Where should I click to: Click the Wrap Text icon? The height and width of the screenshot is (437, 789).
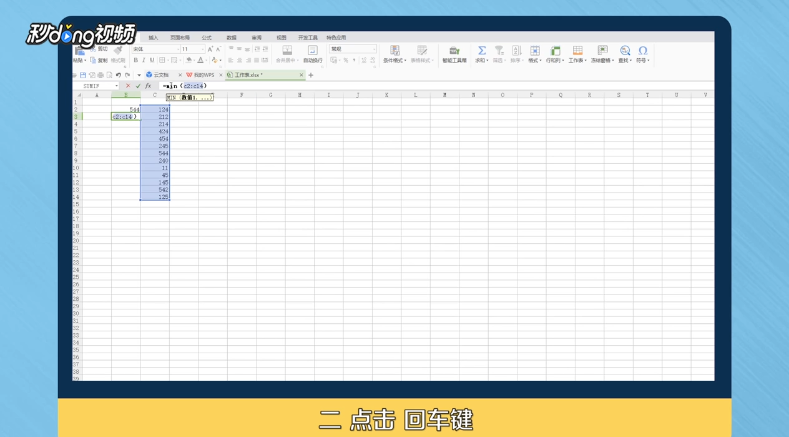[x=312, y=50]
